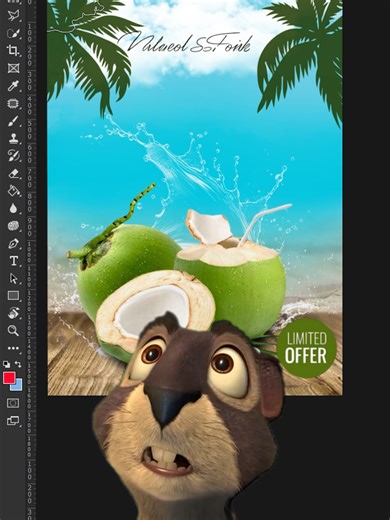The height and width of the screenshot is (520, 390).
Task: Select the Eyedropper tool
Action: pyautogui.click(x=13, y=86)
